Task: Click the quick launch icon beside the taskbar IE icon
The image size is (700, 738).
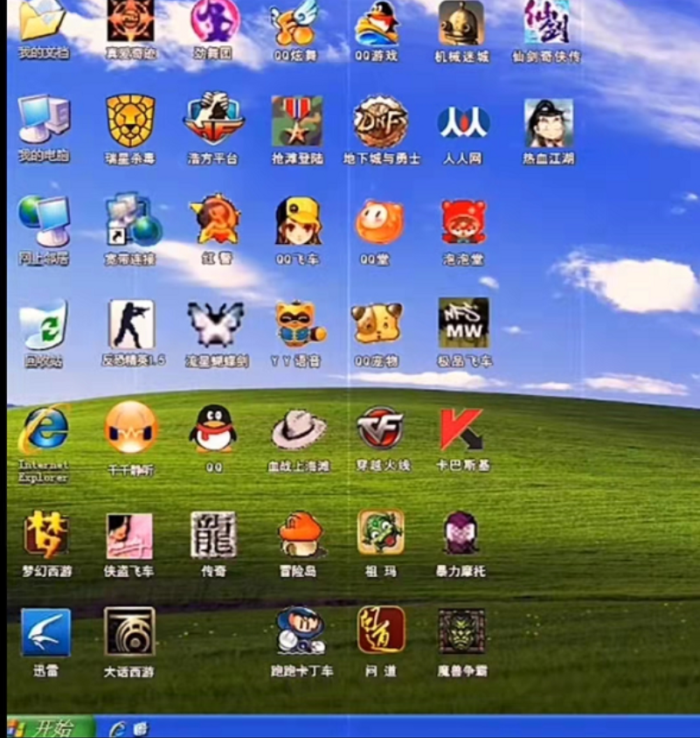Action: point(140,728)
